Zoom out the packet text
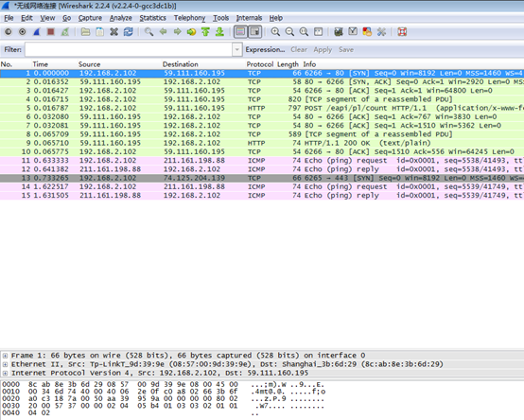Image resolution: width=524 pixels, height=420 pixels. click(289, 32)
